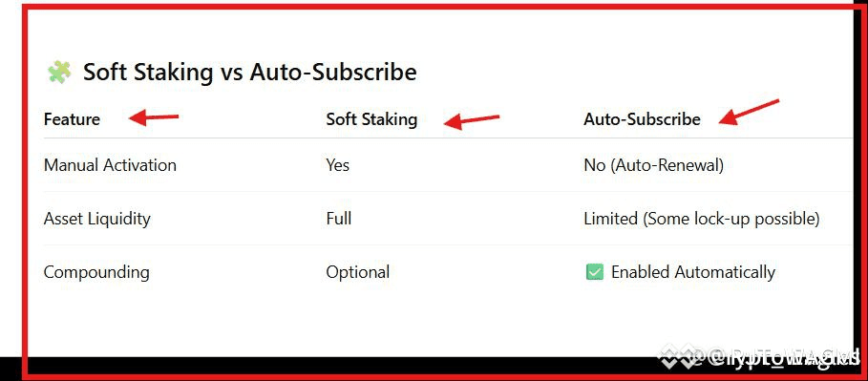
Task: Click the Full cell for Asset Liquidity
Action: [339, 219]
